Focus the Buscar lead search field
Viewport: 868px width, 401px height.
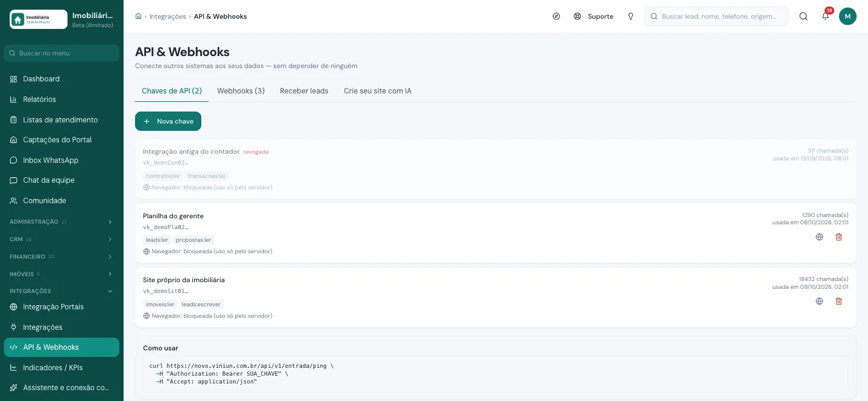717,16
